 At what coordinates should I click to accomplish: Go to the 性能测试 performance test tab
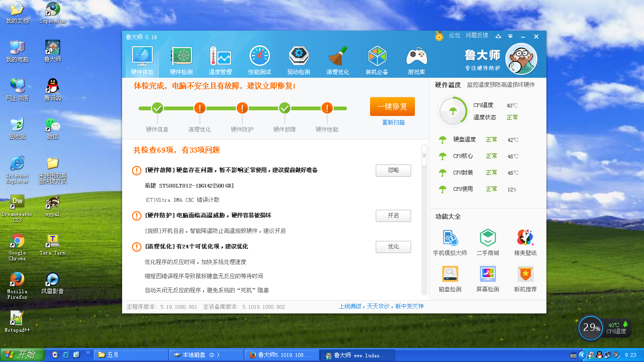pyautogui.click(x=259, y=61)
